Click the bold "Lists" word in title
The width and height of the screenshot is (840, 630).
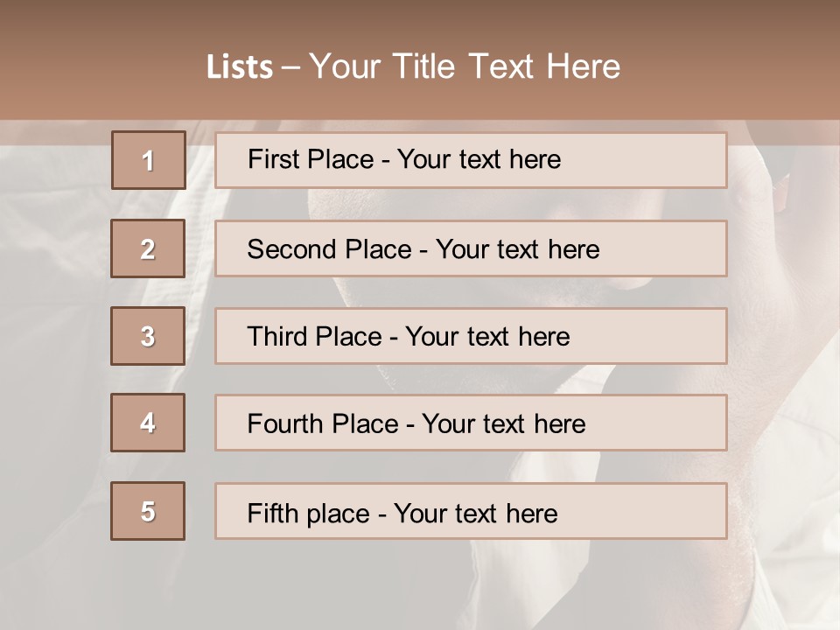tap(239, 67)
